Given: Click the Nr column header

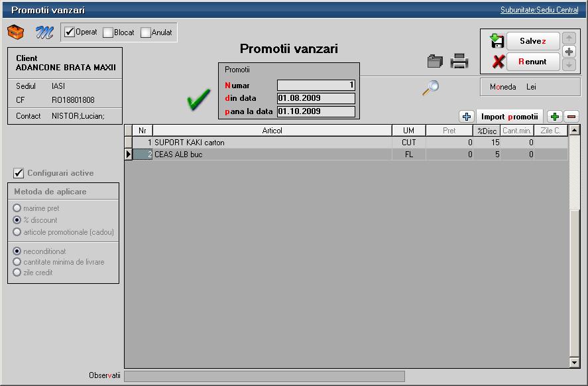Looking at the screenshot, I should [142, 131].
